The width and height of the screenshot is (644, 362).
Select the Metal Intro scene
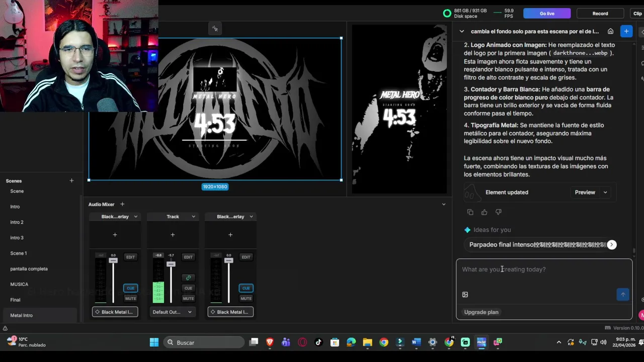39,315
